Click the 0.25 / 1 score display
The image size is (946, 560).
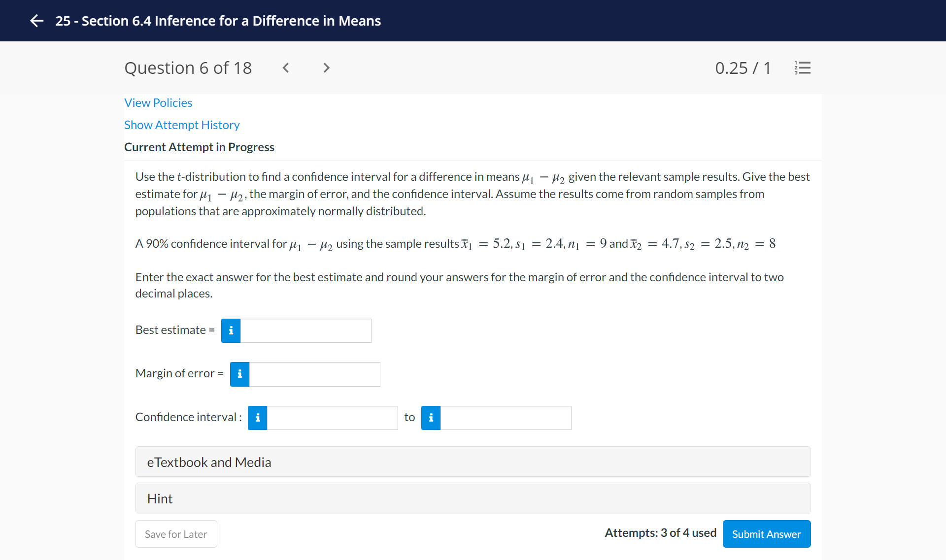[x=743, y=68]
